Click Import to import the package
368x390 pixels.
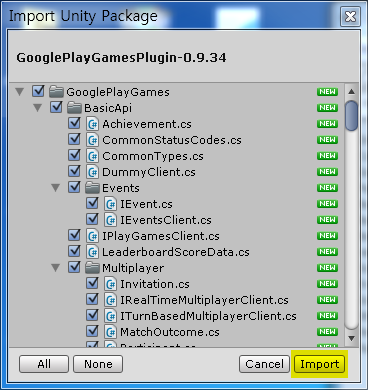coord(319,364)
